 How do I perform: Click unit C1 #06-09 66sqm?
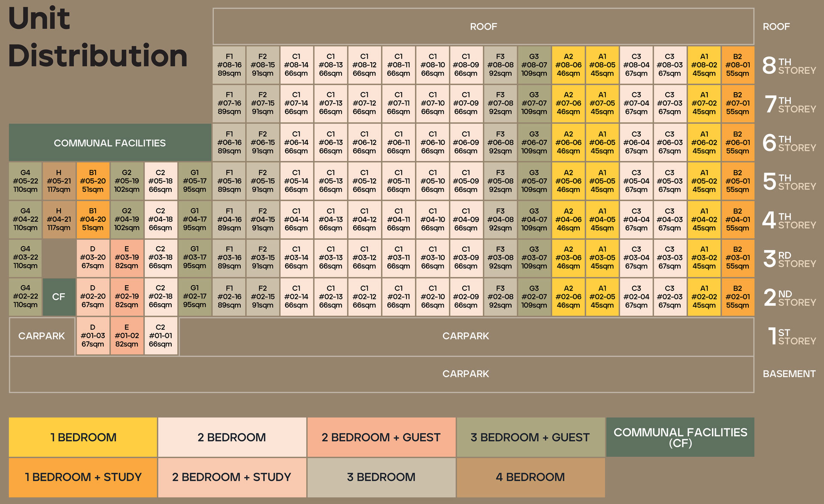[466, 142]
